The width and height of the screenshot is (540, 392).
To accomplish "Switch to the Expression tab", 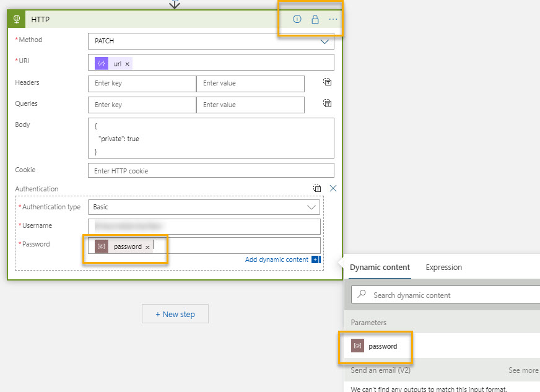I will [x=443, y=268].
